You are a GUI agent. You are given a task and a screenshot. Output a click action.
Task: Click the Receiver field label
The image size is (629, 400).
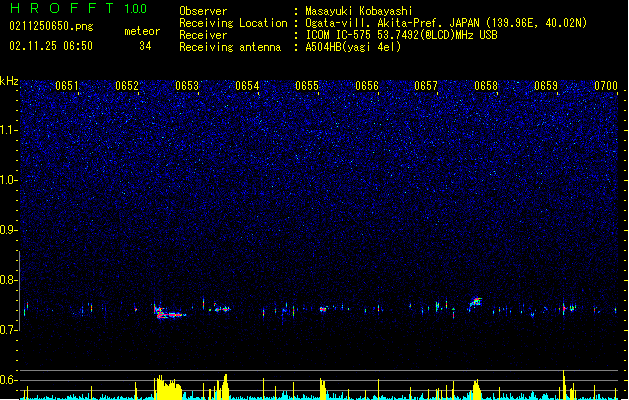click(x=203, y=35)
